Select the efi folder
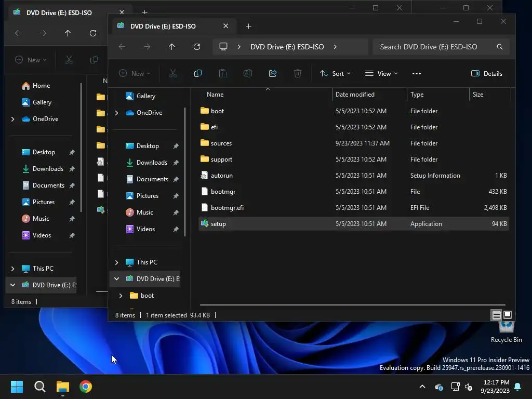Screen dimensions: 532x399 click(x=353, y=127)
